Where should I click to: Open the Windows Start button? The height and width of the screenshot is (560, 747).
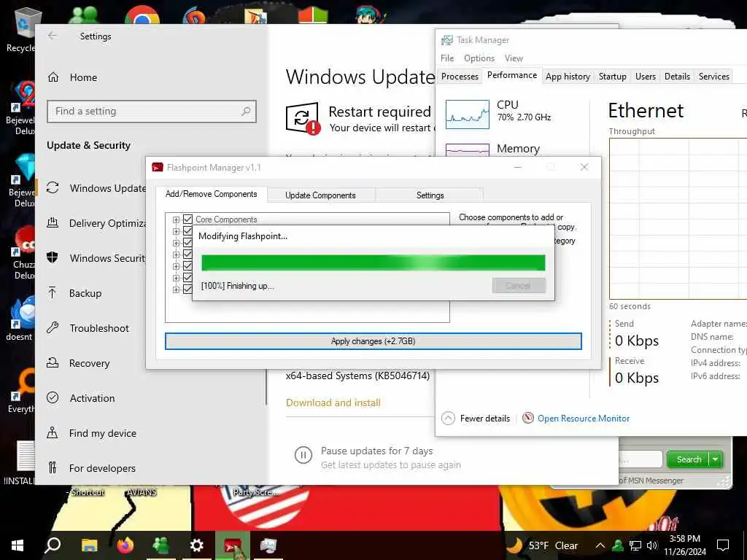tap(18, 545)
